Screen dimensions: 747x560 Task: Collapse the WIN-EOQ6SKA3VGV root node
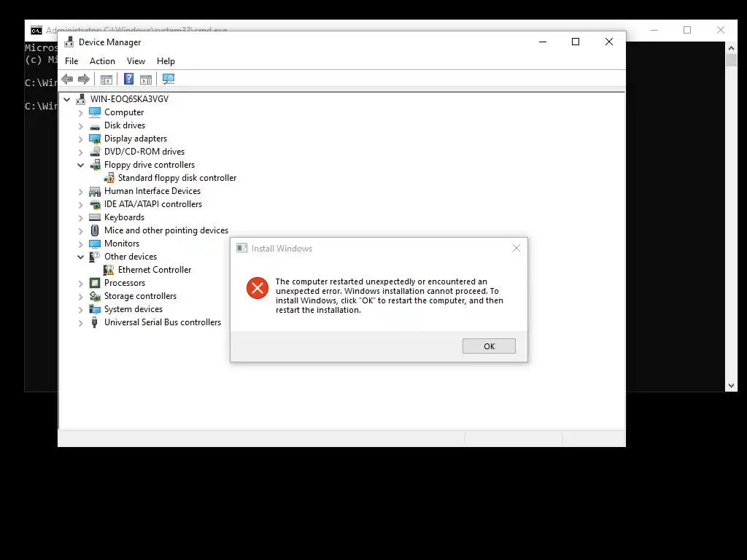click(66, 99)
